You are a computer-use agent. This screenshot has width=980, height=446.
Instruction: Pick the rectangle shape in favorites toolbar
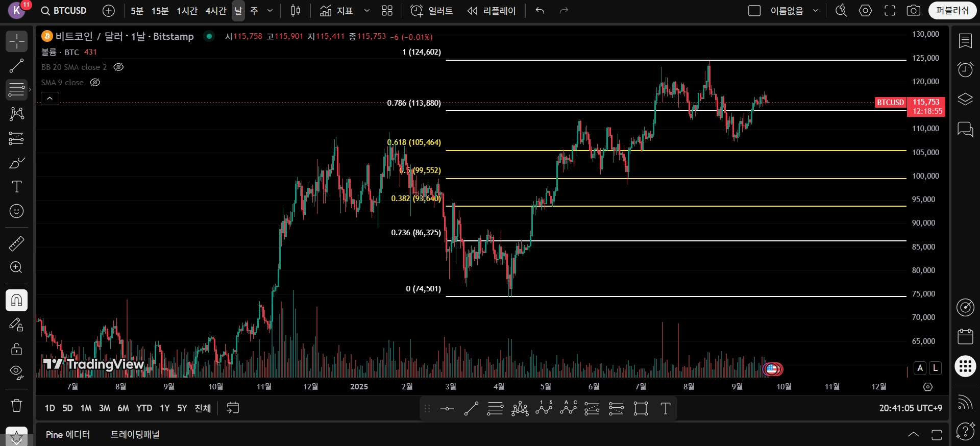click(641, 409)
